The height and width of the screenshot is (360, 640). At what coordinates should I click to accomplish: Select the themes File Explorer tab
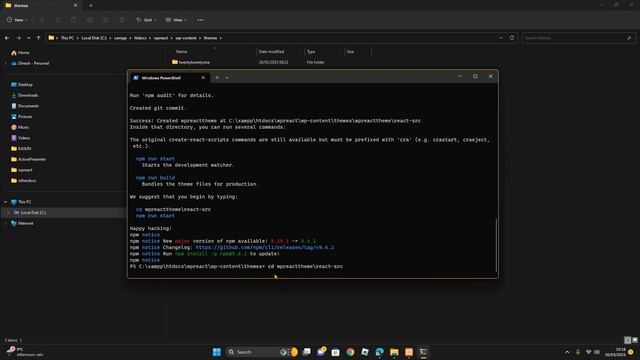tap(41, 5)
